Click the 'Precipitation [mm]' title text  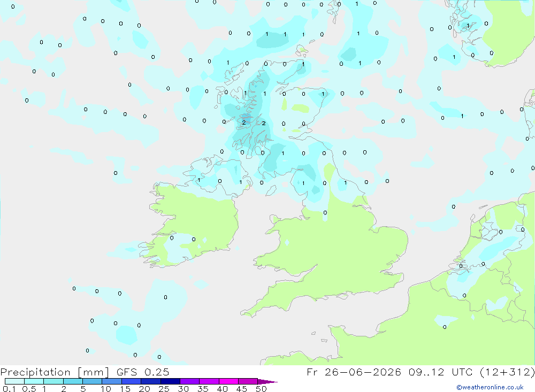pyautogui.click(x=55, y=372)
